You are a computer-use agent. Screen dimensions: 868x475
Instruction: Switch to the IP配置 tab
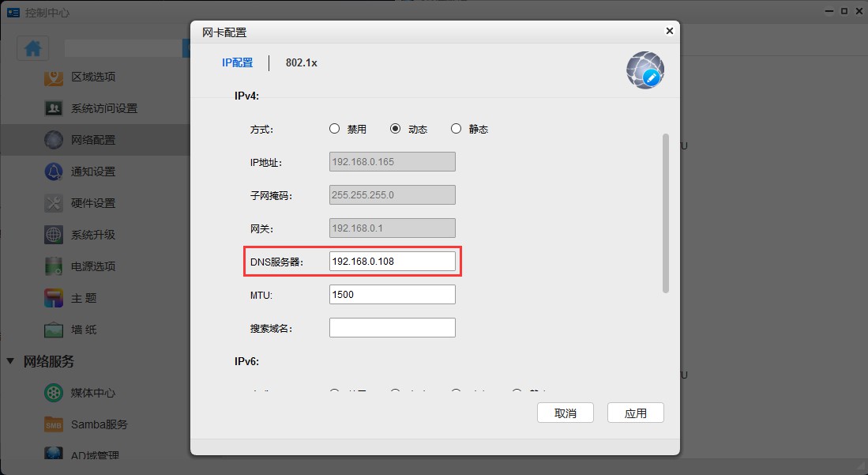pos(237,62)
